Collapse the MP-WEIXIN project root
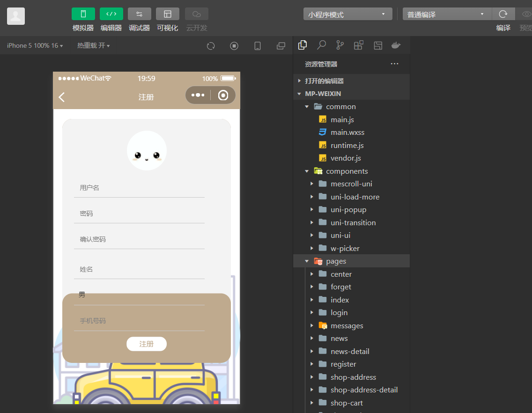Viewport: 532px width, 413px height. point(352,94)
